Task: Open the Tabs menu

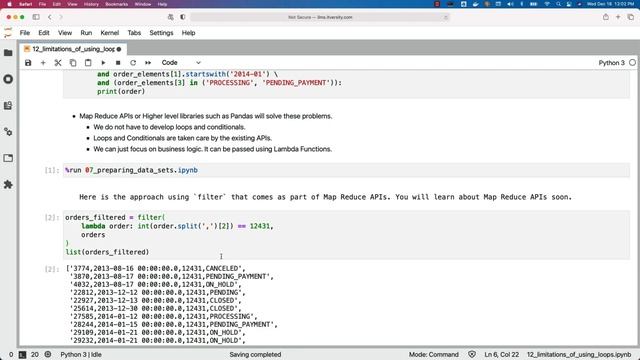Action: [x=134, y=33]
